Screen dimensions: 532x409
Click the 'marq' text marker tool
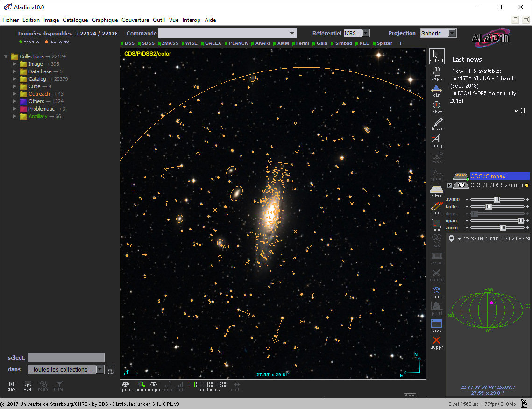pyautogui.click(x=436, y=141)
